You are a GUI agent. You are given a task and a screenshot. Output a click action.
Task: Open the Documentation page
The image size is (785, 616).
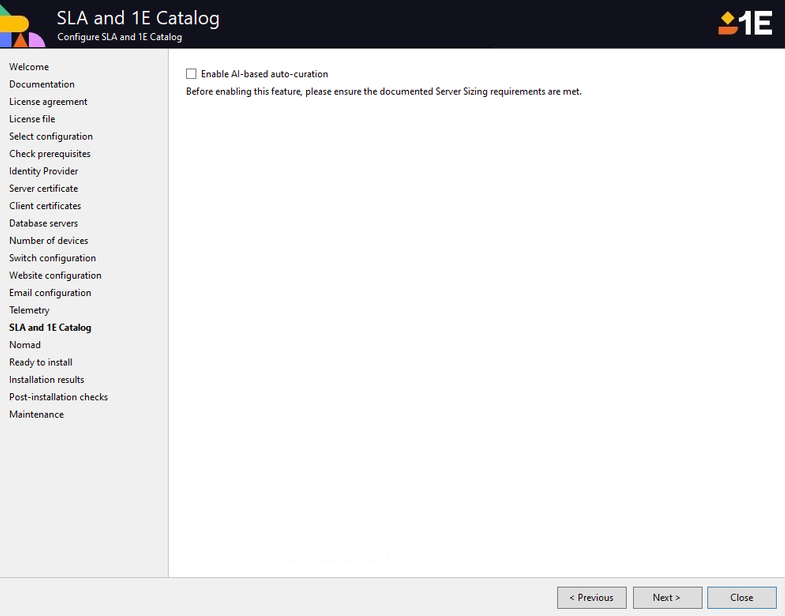[x=42, y=84]
